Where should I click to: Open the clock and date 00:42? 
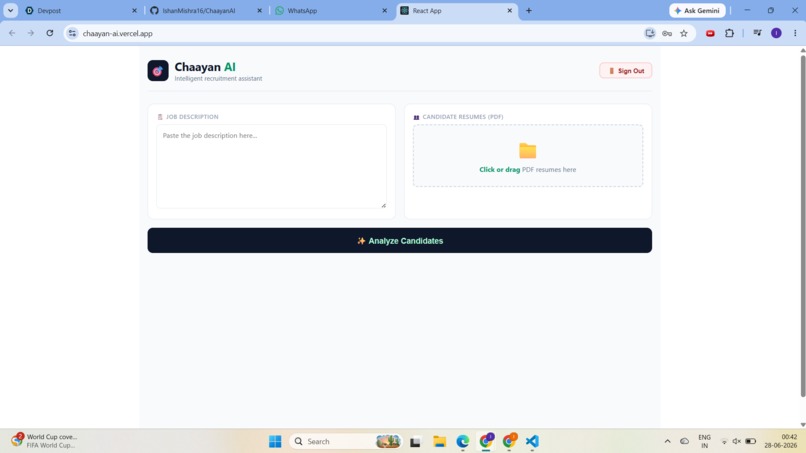click(782, 441)
